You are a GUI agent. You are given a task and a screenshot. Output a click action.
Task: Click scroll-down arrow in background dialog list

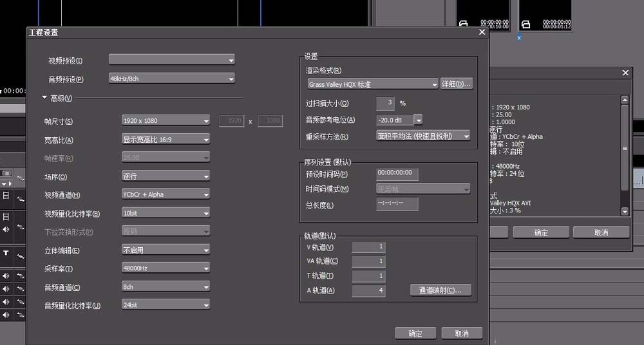tap(625, 212)
